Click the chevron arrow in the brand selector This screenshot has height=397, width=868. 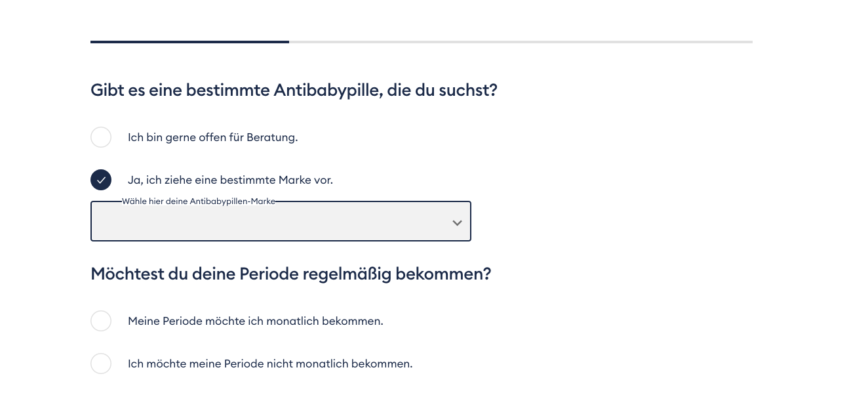click(457, 223)
